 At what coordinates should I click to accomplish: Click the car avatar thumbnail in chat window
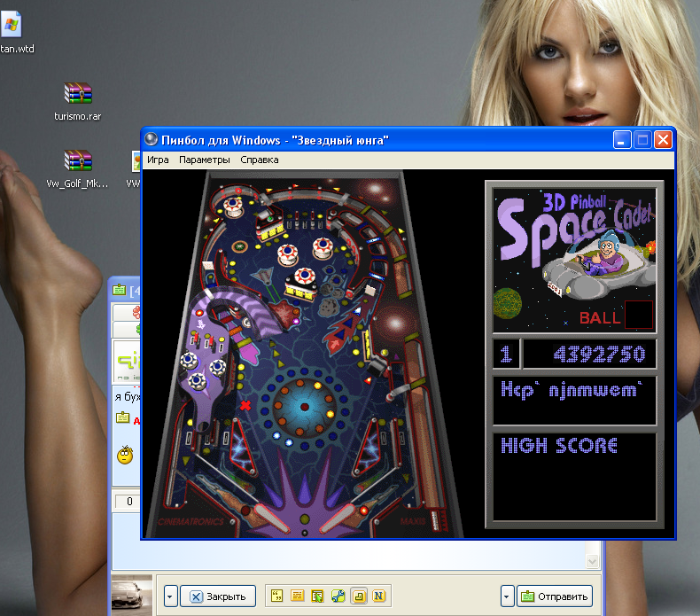point(132,596)
